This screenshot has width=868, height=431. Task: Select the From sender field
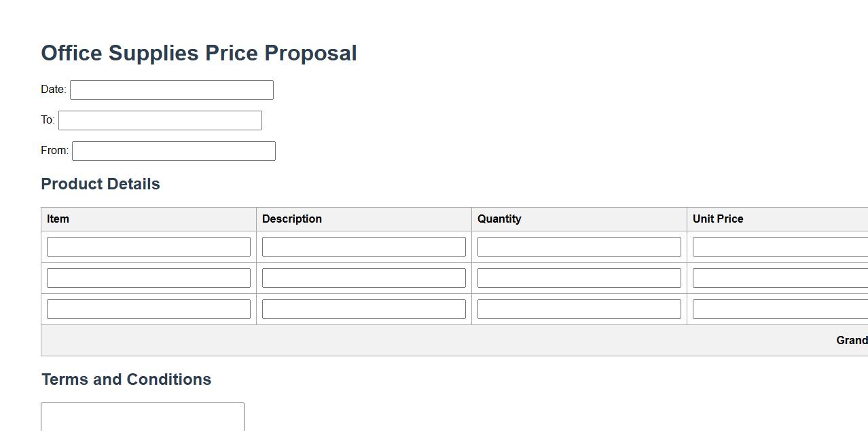[173, 151]
